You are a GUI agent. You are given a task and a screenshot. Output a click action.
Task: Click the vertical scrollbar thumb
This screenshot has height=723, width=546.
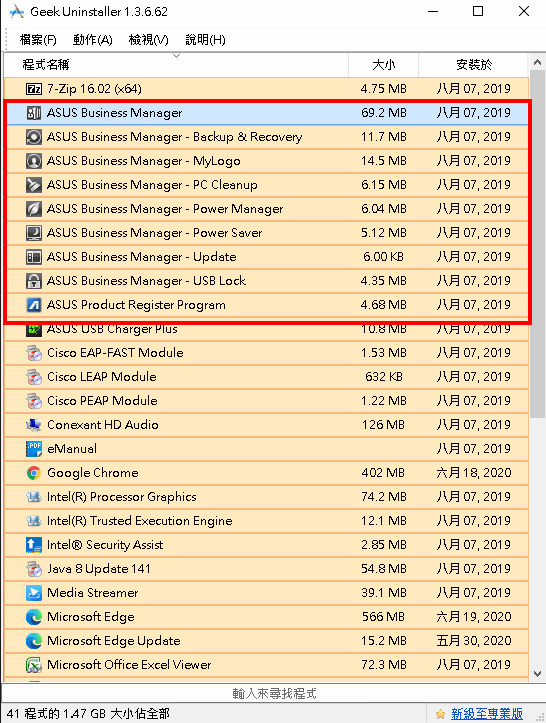537,244
